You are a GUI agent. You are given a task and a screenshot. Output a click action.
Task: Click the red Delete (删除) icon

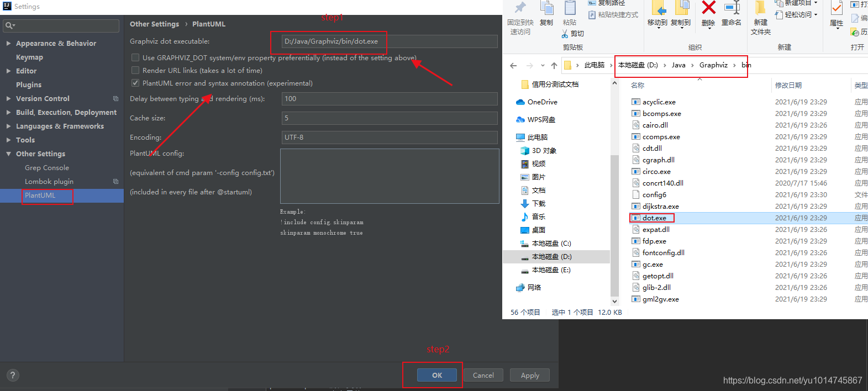[x=708, y=8]
